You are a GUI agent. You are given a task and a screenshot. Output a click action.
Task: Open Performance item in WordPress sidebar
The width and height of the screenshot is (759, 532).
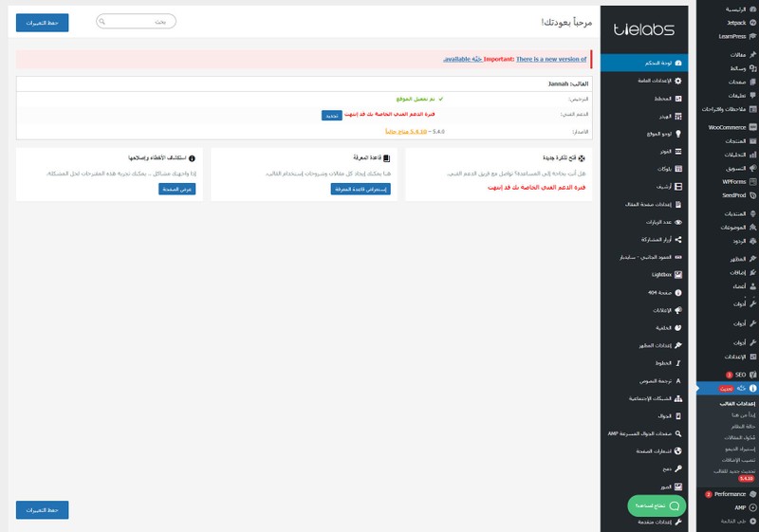(x=728, y=494)
